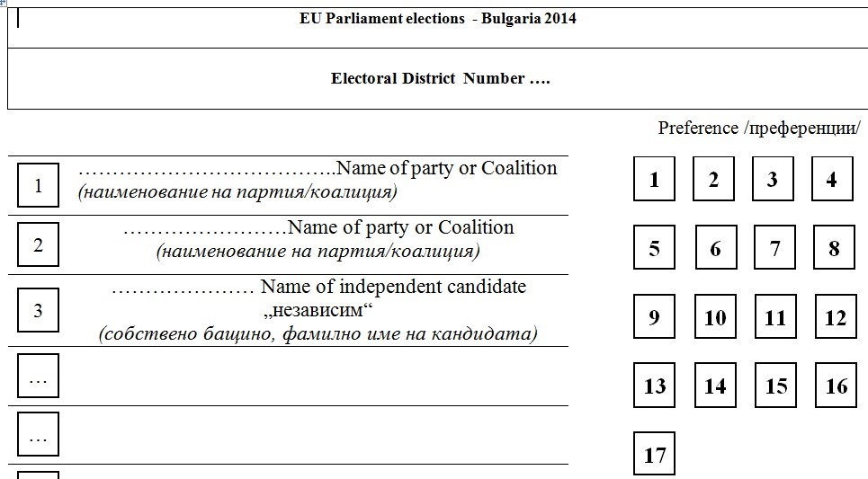The height and width of the screenshot is (479, 868).
Task: Click the Electoral District Number field
Action: 440,78
